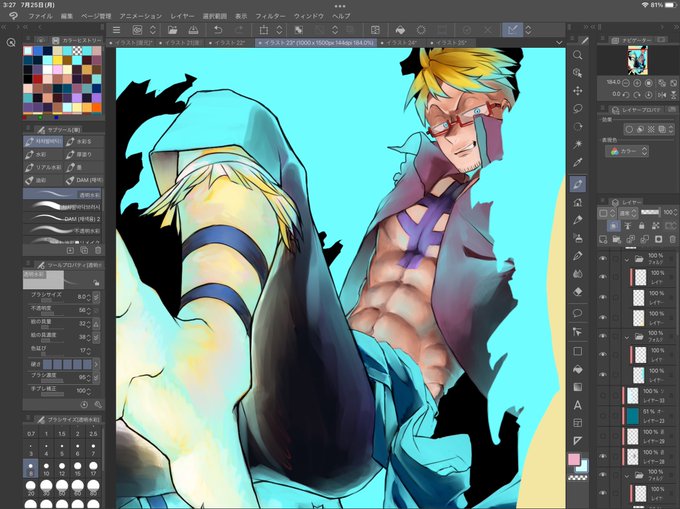
Task: Choose the 水彩 sub tool
Action: click(42, 154)
